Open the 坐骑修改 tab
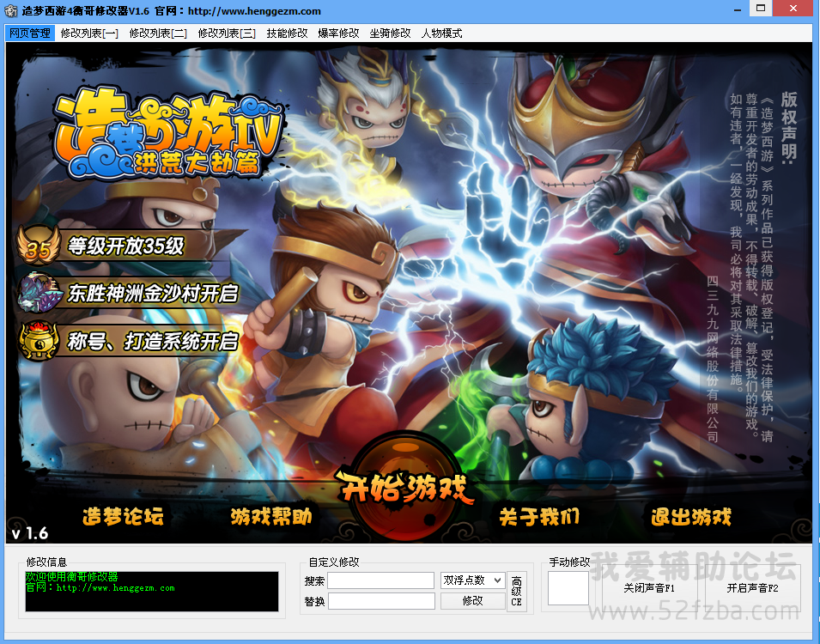 390,33
